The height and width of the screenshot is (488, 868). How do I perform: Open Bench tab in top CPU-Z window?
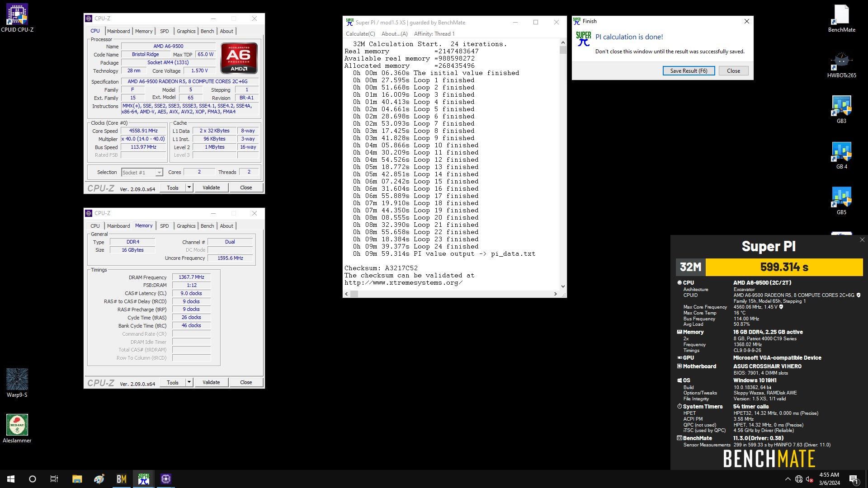click(x=208, y=31)
